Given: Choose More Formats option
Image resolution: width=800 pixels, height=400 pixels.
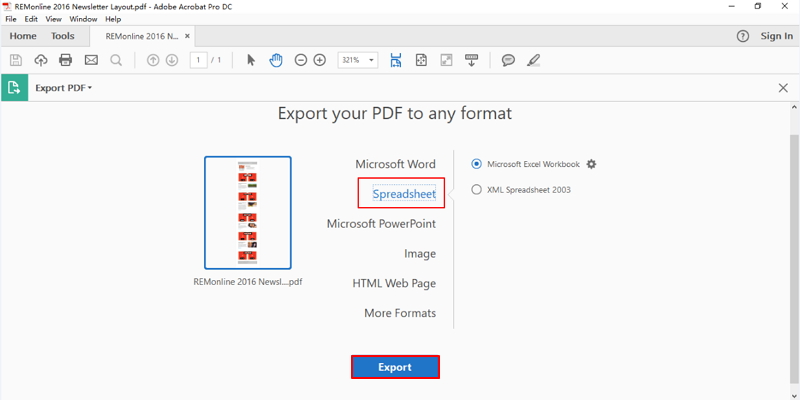Looking at the screenshot, I should point(400,313).
